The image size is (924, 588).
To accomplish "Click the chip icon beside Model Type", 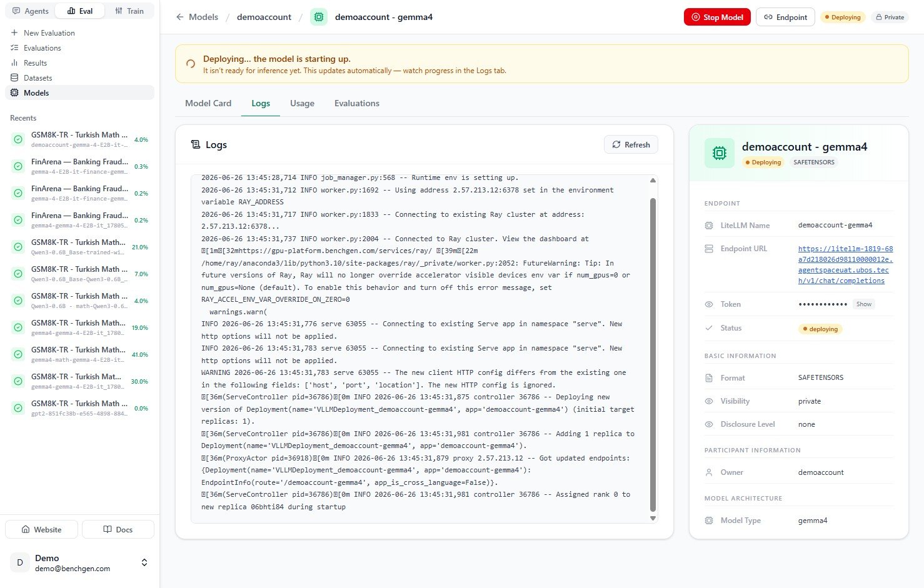I will (x=709, y=521).
